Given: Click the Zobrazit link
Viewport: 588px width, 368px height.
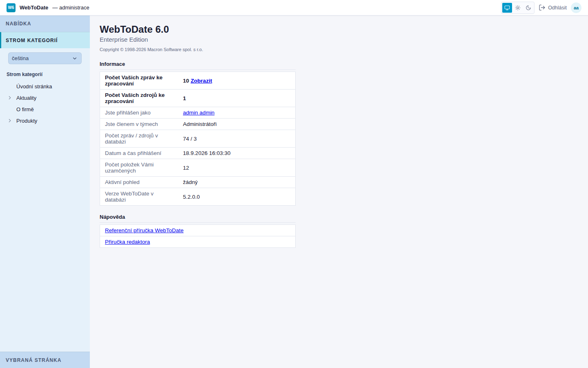Looking at the screenshot, I should (201, 81).
